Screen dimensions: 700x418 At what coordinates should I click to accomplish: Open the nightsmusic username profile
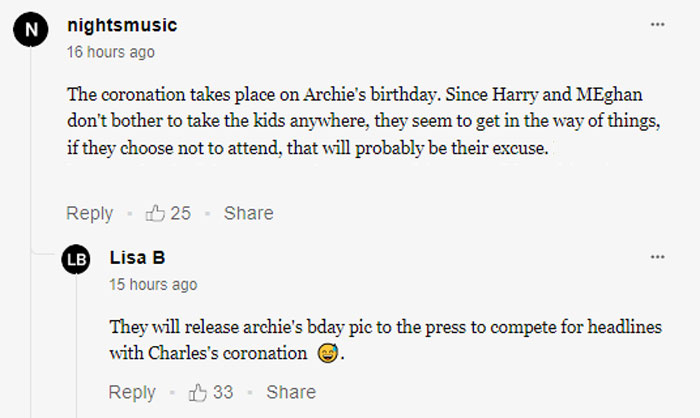click(122, 25)
